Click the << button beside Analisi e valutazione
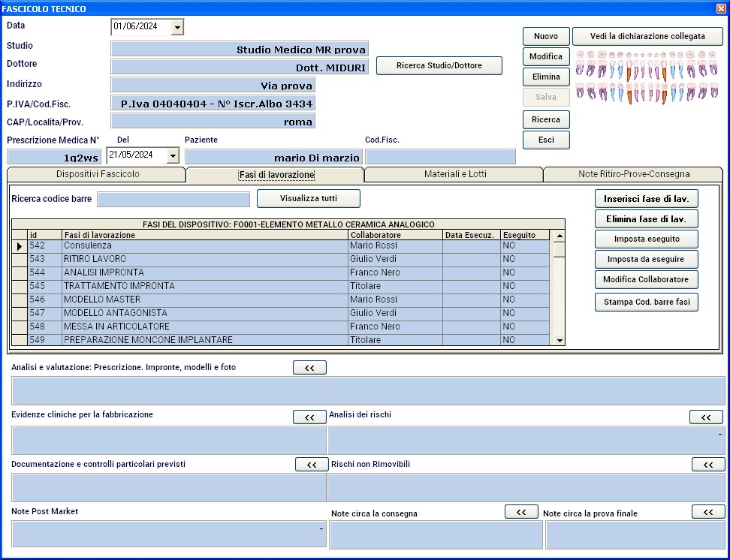Image resolution: width=730 pixels, height=560 pixels. (x=309, y=368)
